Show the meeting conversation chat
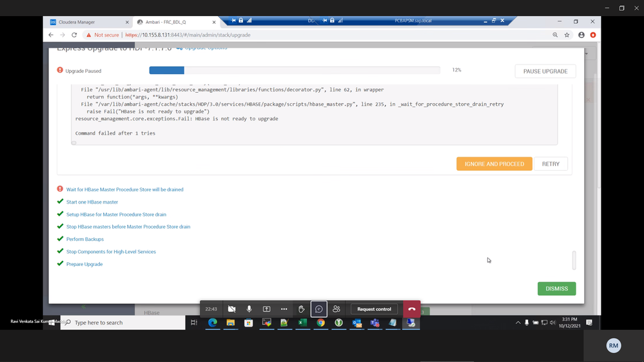 click(x=318, y=309)
